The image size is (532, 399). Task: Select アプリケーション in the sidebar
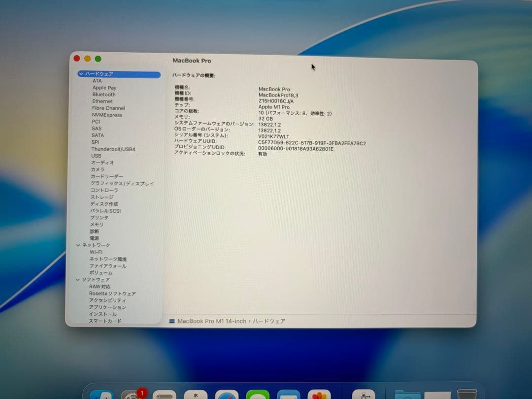(x=107, y=307)
